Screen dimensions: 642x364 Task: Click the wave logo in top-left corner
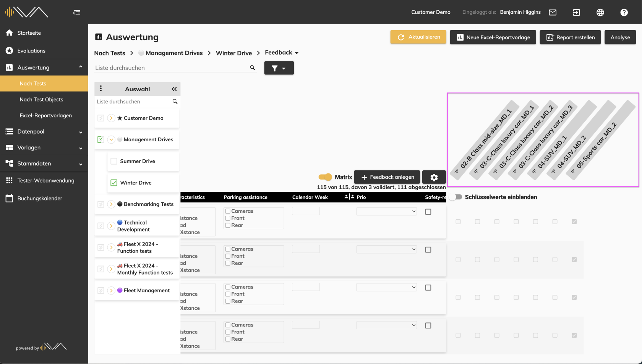coord(26,12)
